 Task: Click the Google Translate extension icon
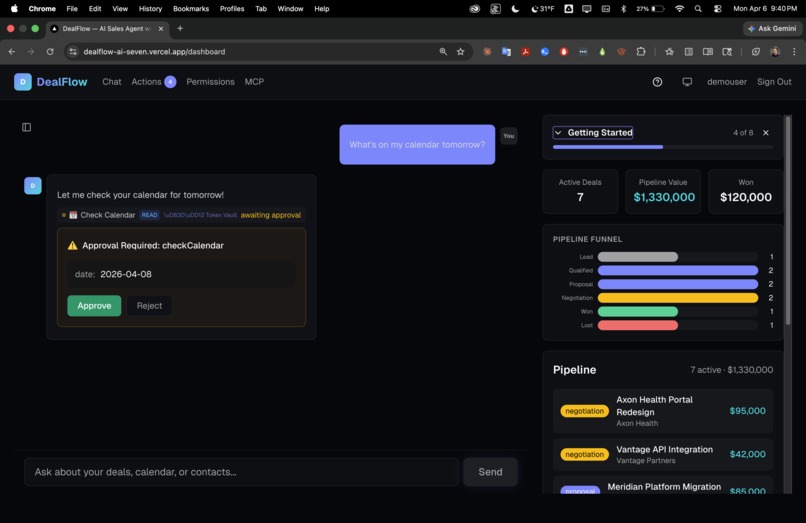(x=506, y=51)
